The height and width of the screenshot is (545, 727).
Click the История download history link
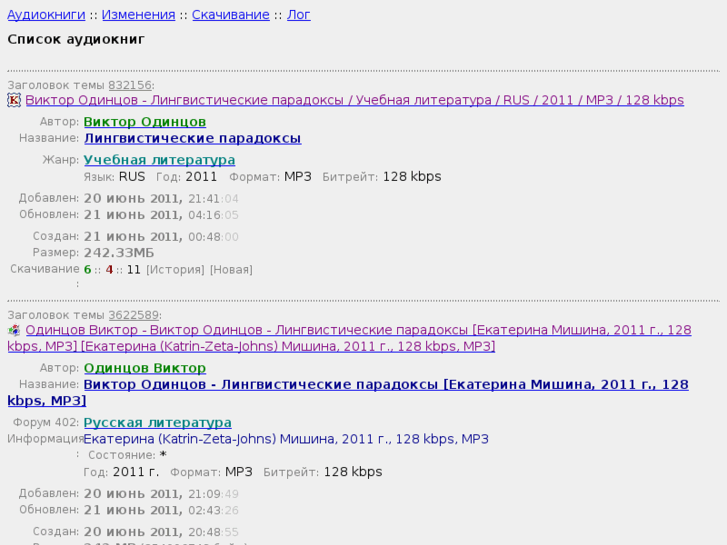pos(175,270)
